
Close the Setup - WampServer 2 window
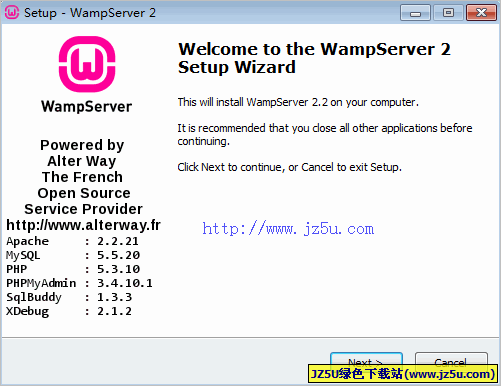click(x=481, y=13)
